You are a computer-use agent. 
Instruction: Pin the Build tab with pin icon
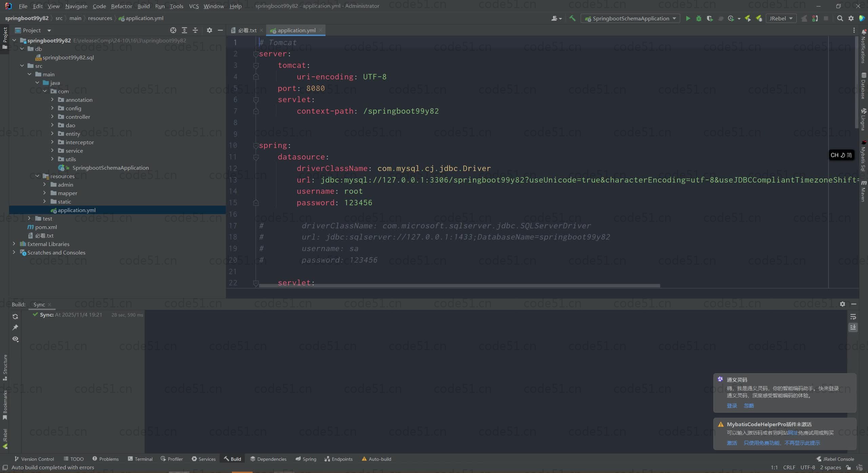tap(15, 327)
